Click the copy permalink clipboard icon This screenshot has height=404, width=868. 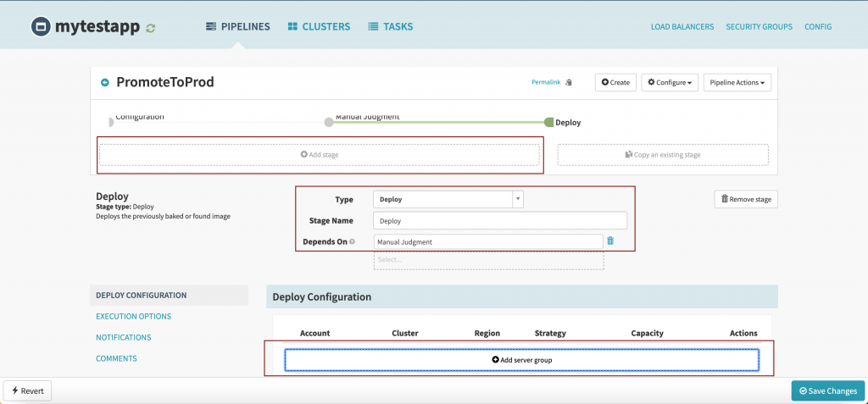[570, 82]
